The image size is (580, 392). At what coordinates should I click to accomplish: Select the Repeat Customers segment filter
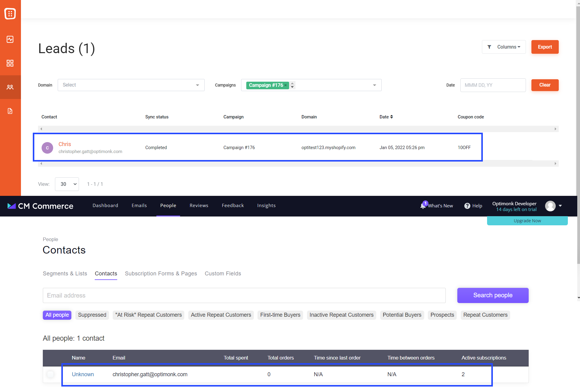485,315
